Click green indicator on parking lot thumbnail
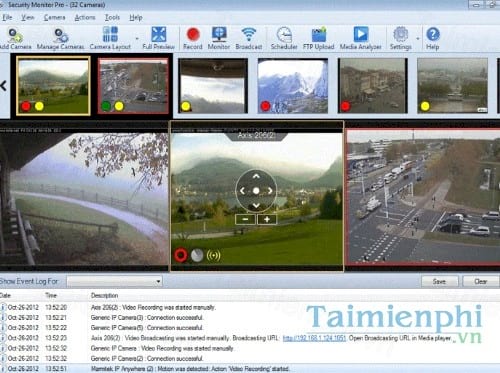The width and height of the screenshot is (500, 373). [106, 106]
